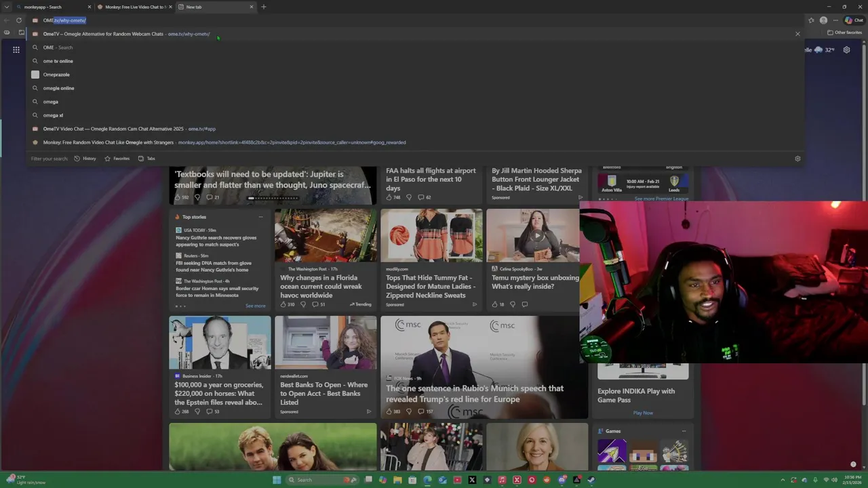Open the Games widget options menu
The width and height of the screenshot is (868, 488).
[x=684, y=431]
